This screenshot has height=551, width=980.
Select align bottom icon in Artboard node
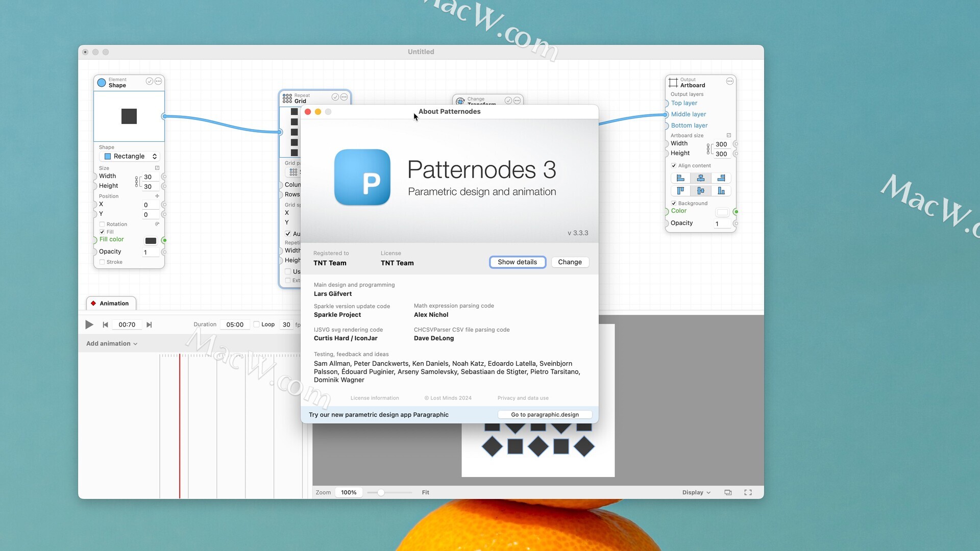tap(721, 191)
